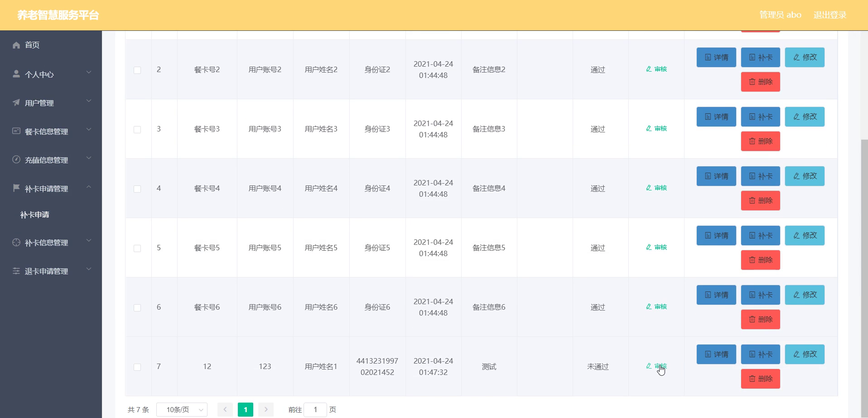Collapse 补卡申请管理 menu chevron

pos(89,186)
